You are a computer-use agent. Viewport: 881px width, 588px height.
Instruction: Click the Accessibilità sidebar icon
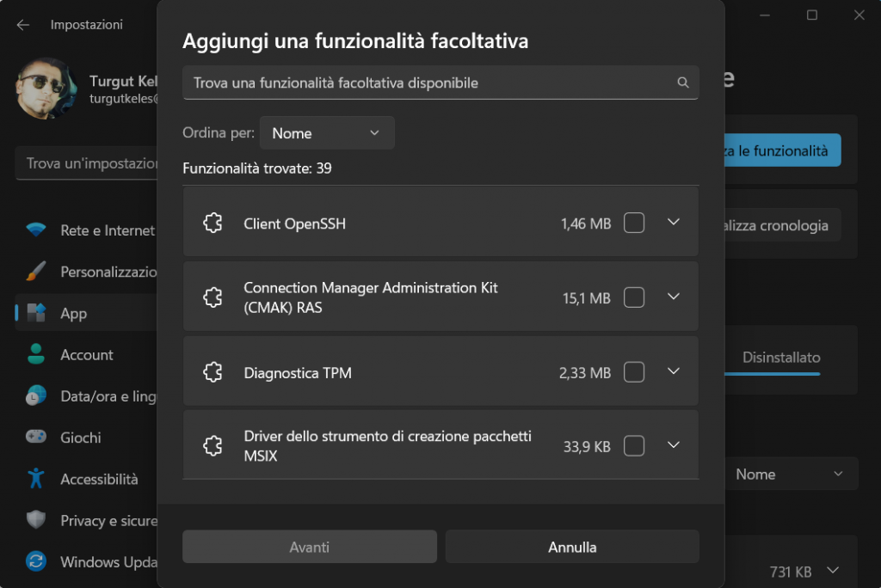36,479
